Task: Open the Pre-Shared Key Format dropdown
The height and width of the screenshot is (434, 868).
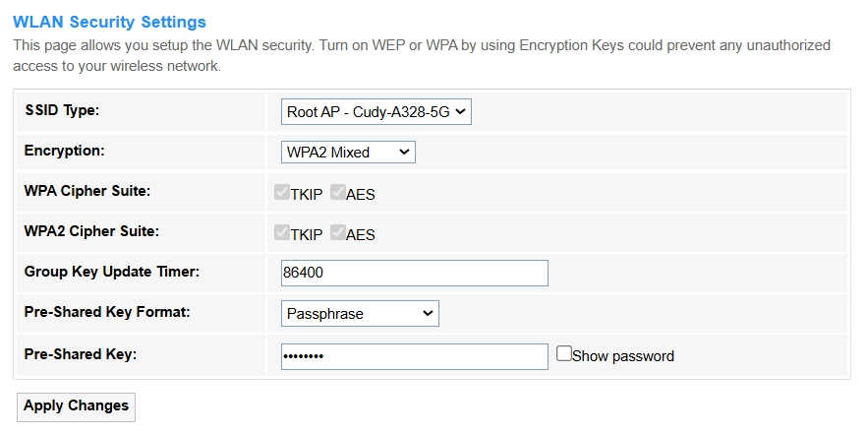Action: coord(360,314)
